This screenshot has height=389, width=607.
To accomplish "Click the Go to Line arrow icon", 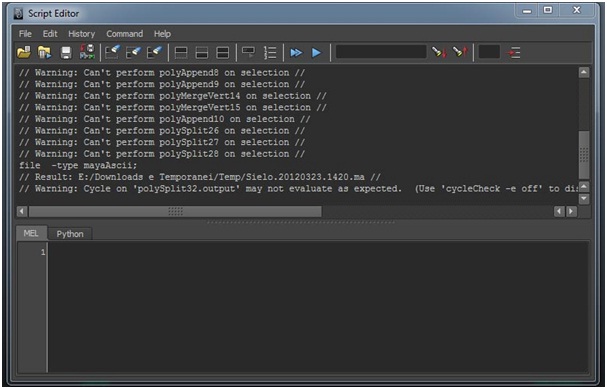I will tap(514, 53).
